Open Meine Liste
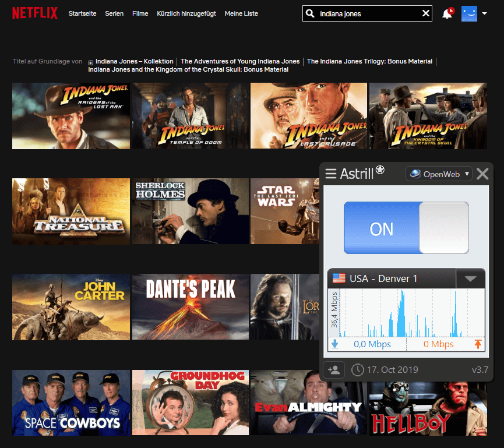 [x=241, y=13]
